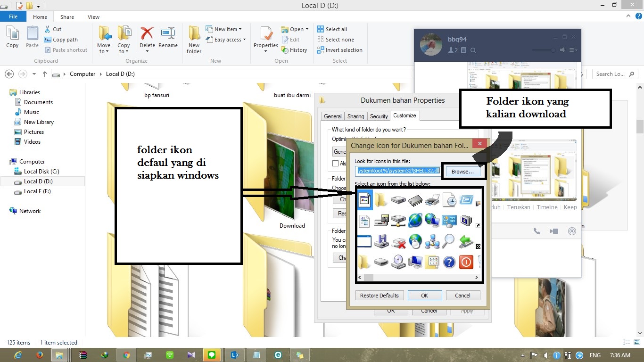Viewport: 644px width, 362px height.
Task: Select the red power-off icon in the icon list
Action: tap(466, 262)
